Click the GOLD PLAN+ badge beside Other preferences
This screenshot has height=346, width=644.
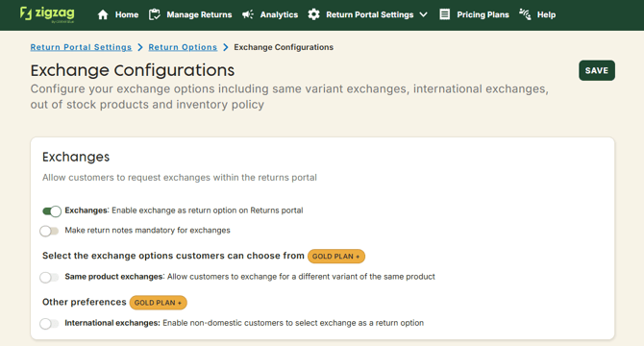[159, 303]
